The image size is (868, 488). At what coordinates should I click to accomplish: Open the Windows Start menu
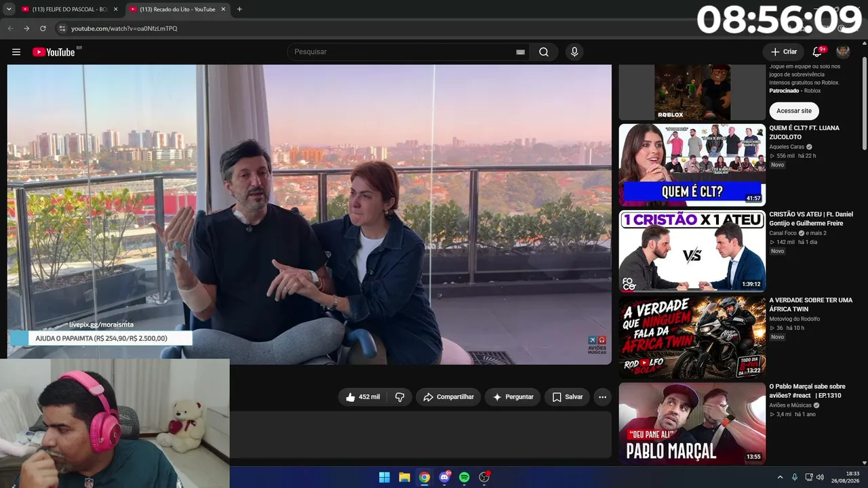tap(384, 477)
